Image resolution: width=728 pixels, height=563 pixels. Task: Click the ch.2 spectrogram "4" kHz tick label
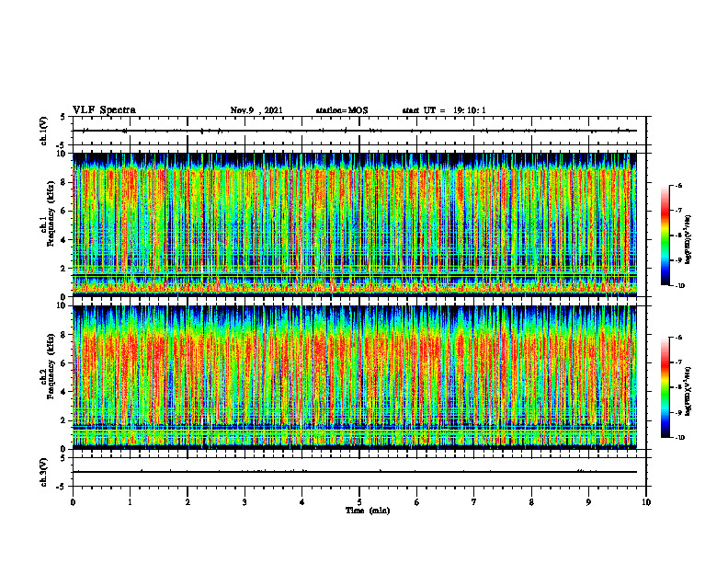[x=65, y=392]
